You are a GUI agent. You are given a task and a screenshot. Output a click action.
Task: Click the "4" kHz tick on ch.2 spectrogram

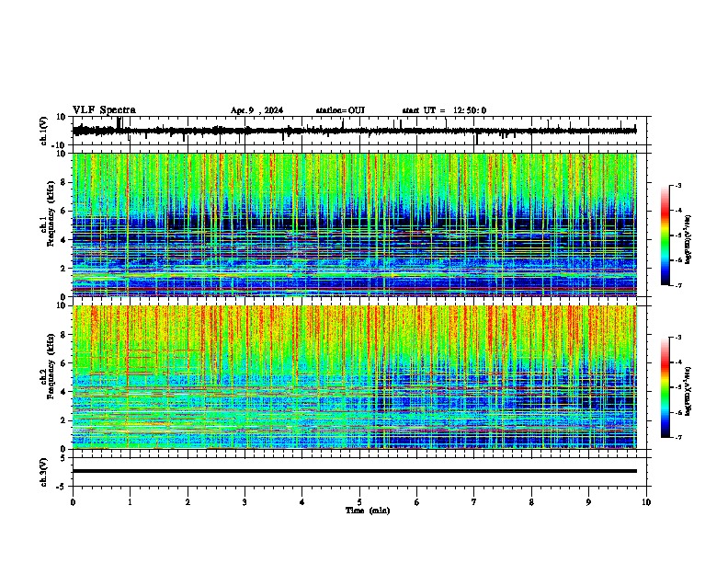pos(64,392)
